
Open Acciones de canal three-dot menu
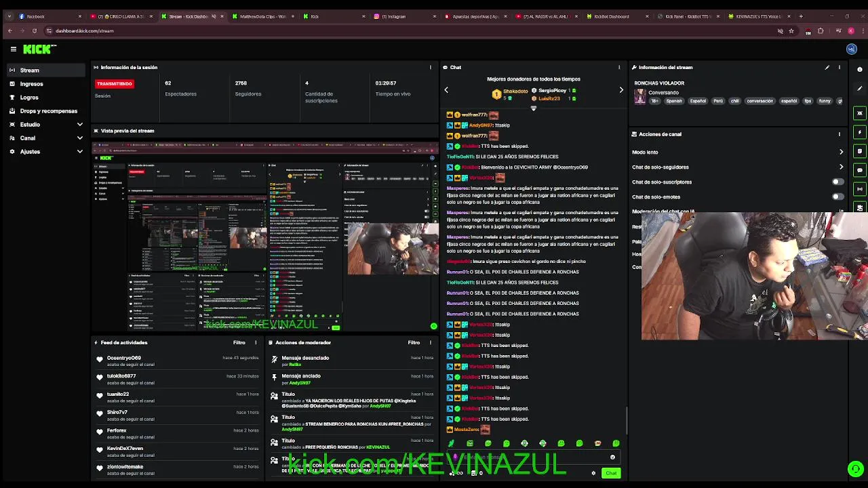coord(839,134)
